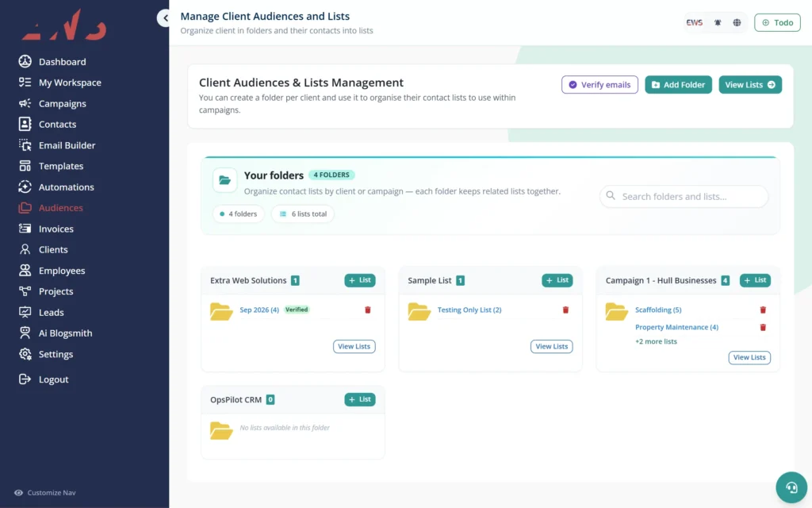
Task: Click the Templates sidebar icon
Action: [25, 166]
